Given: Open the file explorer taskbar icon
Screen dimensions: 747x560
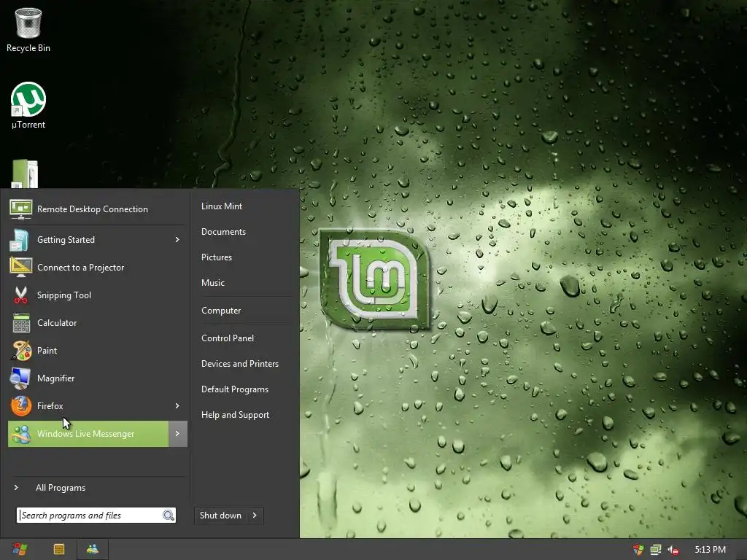Looking at the screenshot, I should click(59, 550).
